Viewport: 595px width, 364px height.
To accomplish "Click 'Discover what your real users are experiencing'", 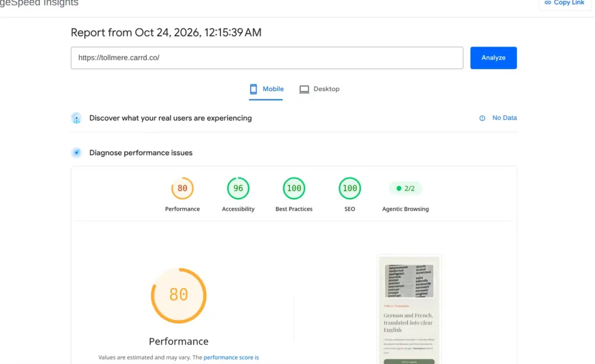I will [x=170, y=118].
